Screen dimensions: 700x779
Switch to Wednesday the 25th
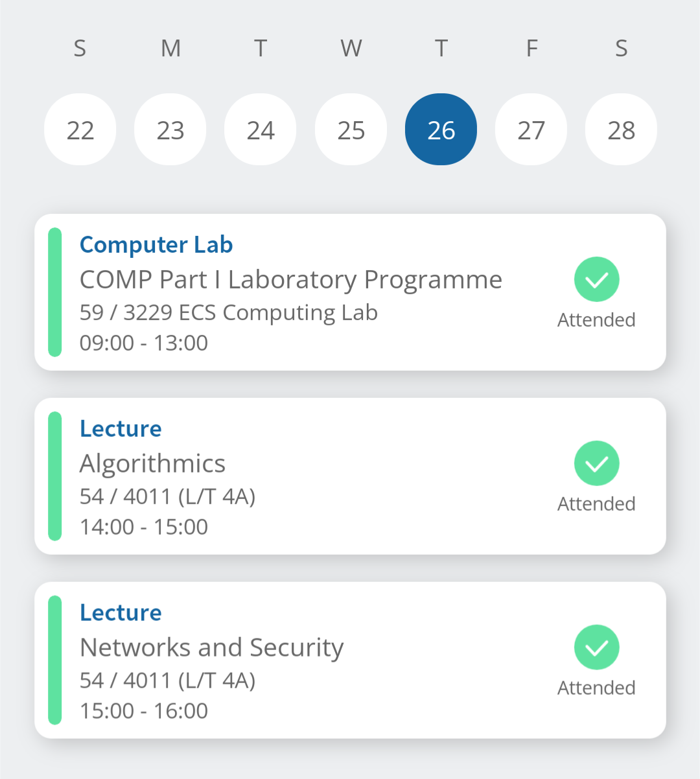point(351,130)
